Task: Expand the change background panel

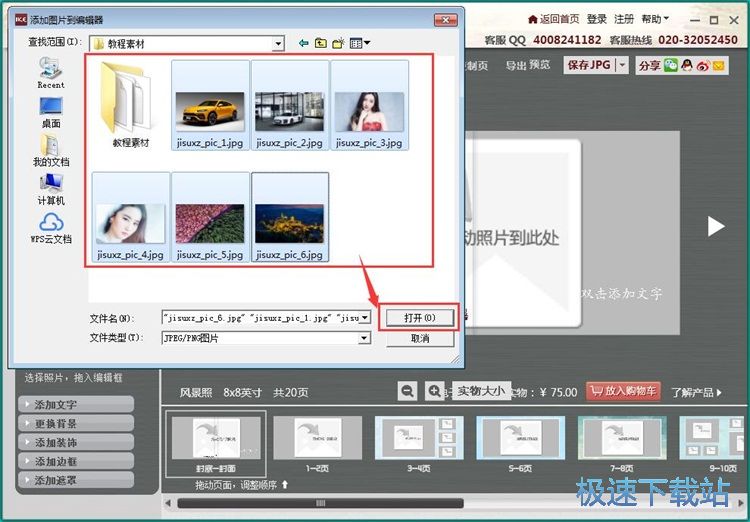Action: click(76, 424)
